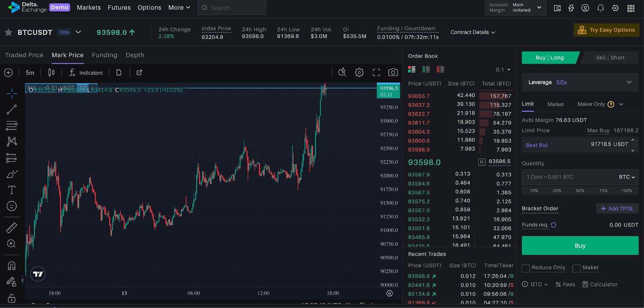
Task: Open the Indicators panel
Action: [x=86, y=73]
